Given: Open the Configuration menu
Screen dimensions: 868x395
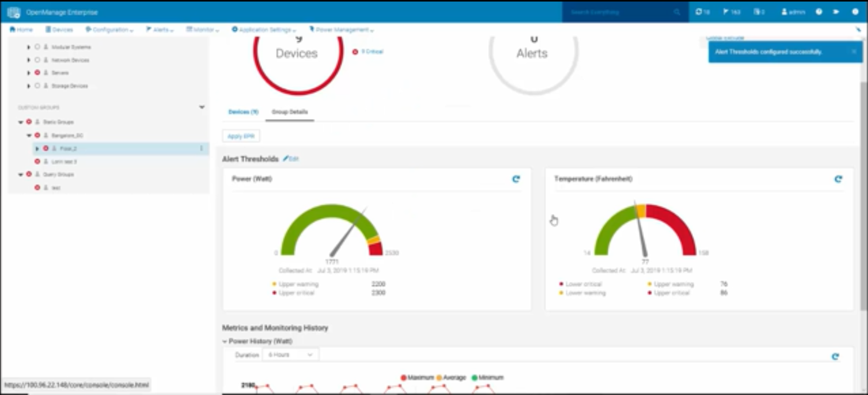Looking at the screenshot, I should point(109,29).
